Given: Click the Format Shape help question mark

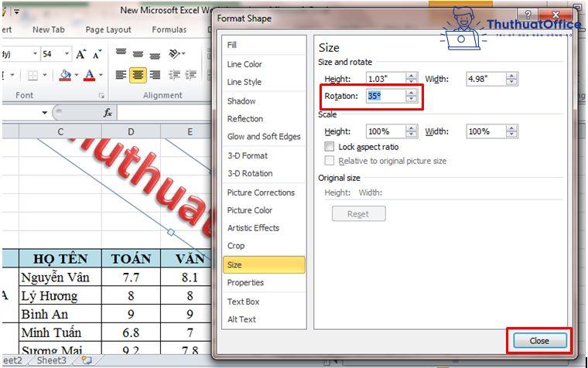Looking at the screenshot, I should tap(528, 15).
